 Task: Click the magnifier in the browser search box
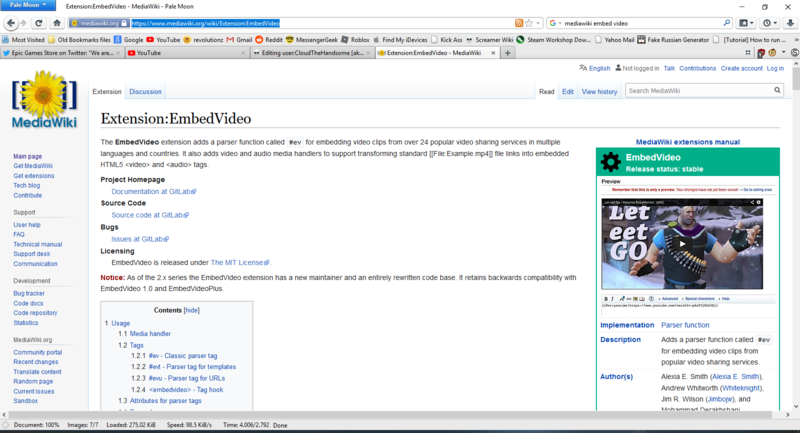[x=727, y=23]
